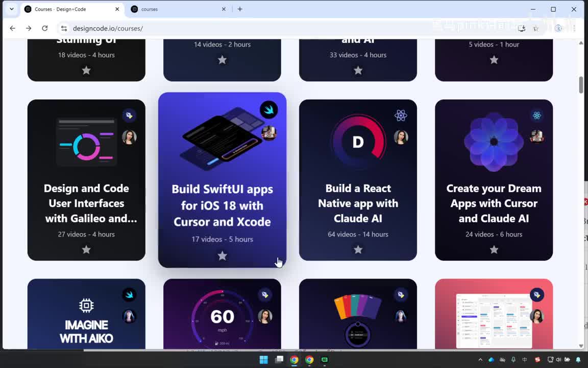This screenshot has height=368, width=588.
Task: Click the React icon on the React Native card
Action: (x=401, y=116)
